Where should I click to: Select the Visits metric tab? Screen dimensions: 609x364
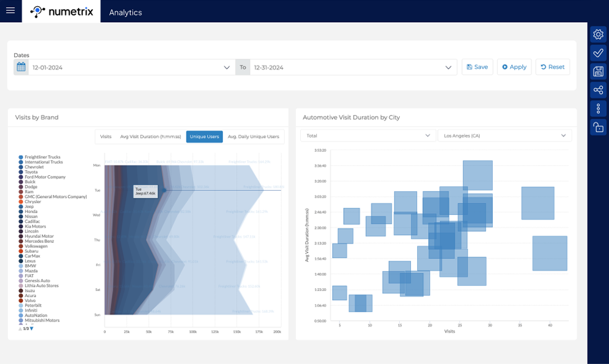coord(106,136)
